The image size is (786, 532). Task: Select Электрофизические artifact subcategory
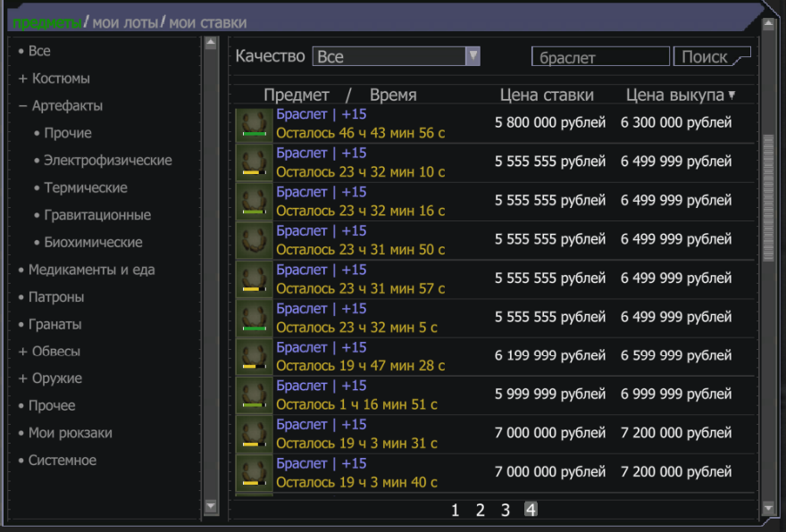pos(108,161)
